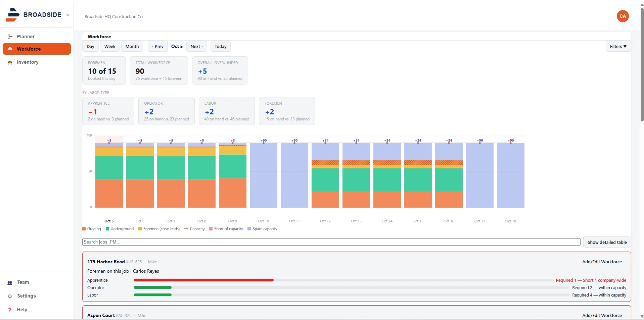
Task: Go to Inventory in the sidebar
Action: pos(37,62)
